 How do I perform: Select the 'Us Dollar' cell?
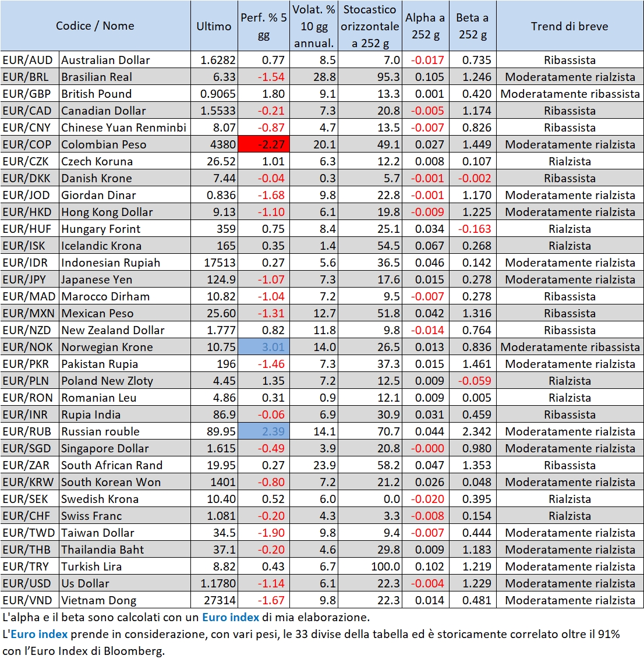[125, 583]
